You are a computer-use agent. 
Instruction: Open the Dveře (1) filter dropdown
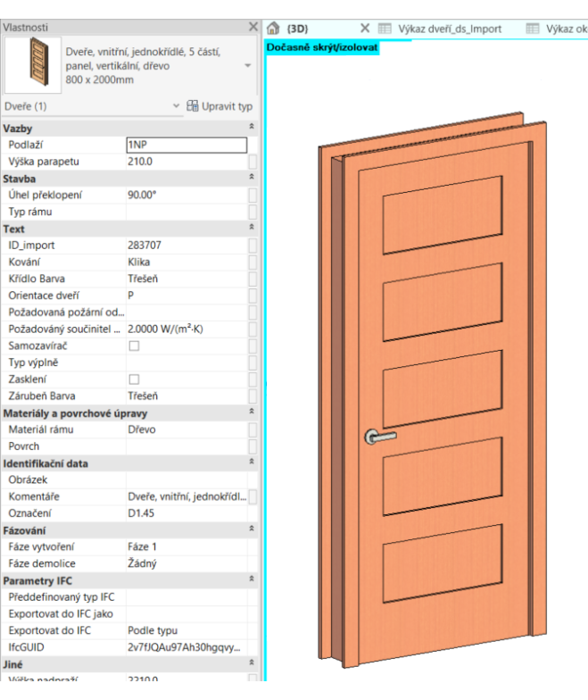(176, 106)
